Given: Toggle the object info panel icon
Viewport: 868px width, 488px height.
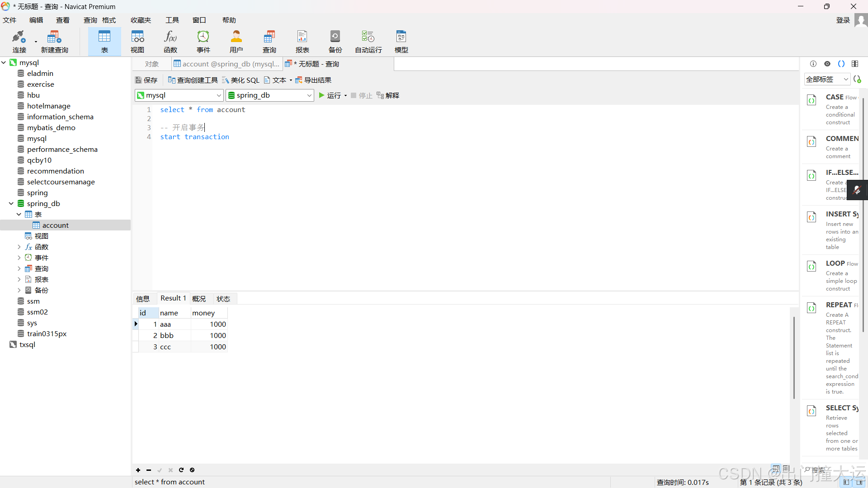Looking at the screenshot, I should pos(813,64).
